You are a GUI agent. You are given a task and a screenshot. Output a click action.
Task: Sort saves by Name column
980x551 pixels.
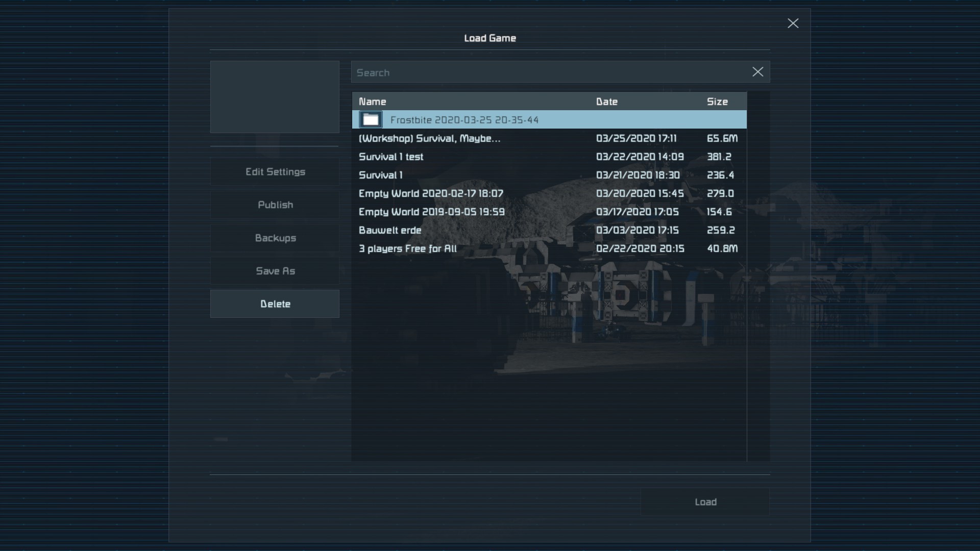tap(373, 102)
